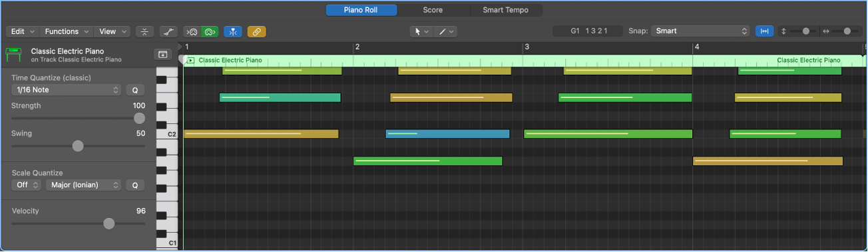The width and height of the screenshot is (868, 252).
Task: Select the yellow C2 note starting at bar 1
Action: (x=261, y=134)
